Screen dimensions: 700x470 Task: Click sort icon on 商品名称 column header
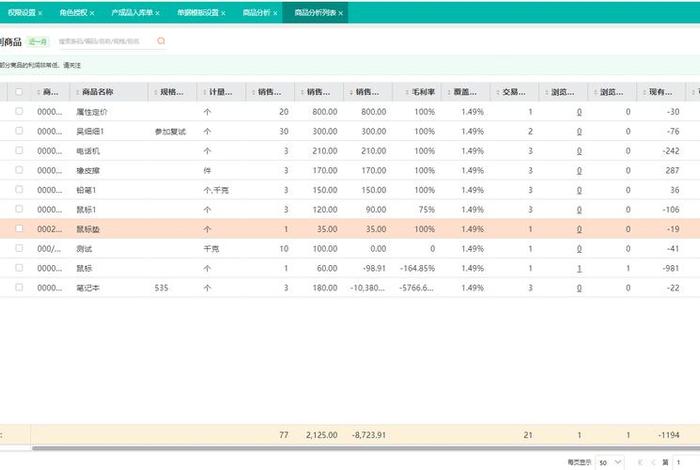(x=76, y=92)
